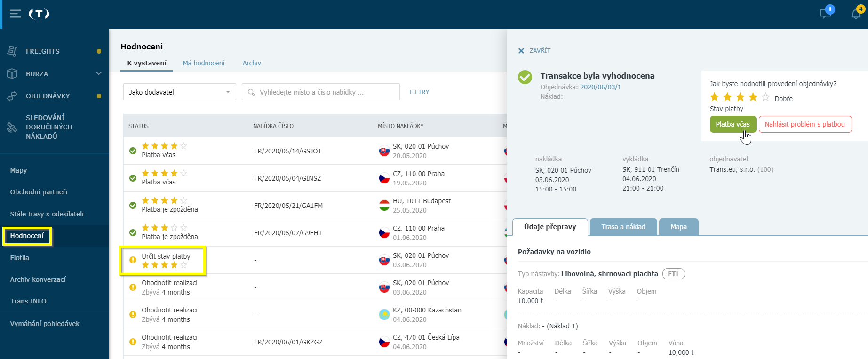The image size is (868, 359).
Task: Switch to K vystavení tab
Action: [147, 63]
